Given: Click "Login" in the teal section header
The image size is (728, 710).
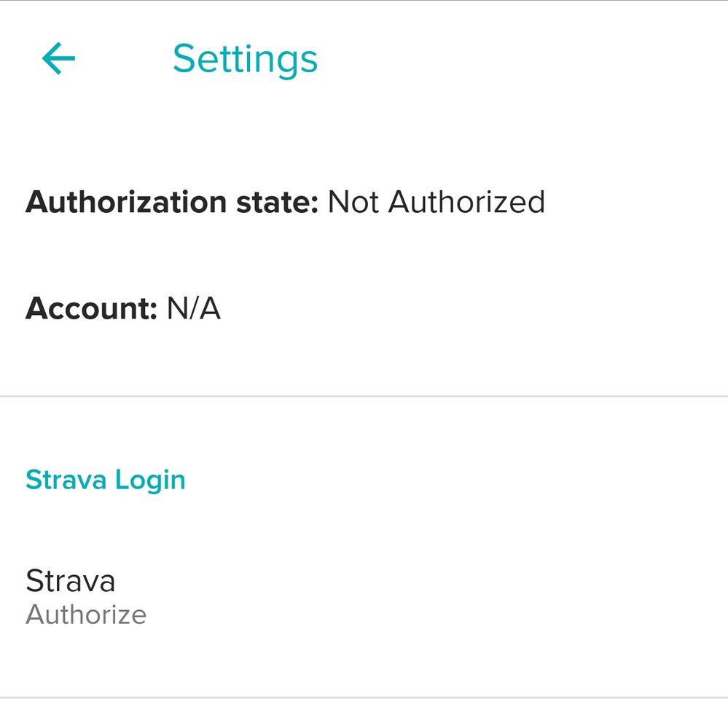Looking at the screenshot, I should (153, 480).
